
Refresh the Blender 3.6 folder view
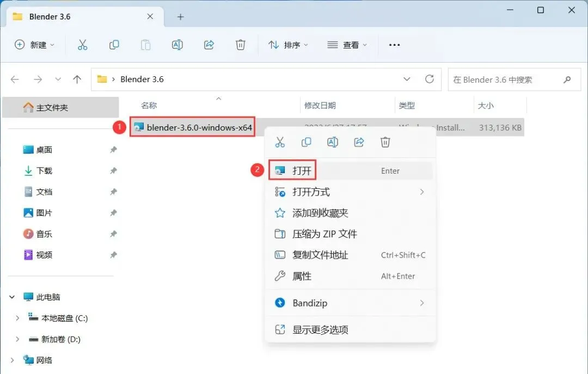pyautogui.click(x=430, y=79)
